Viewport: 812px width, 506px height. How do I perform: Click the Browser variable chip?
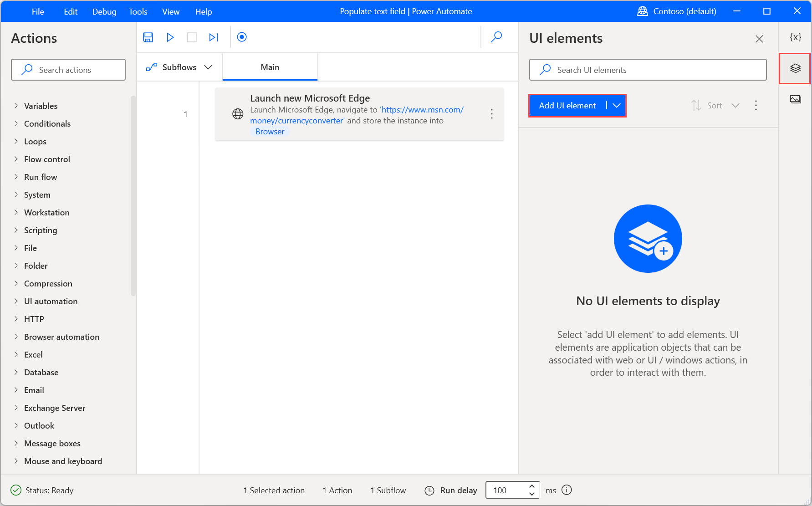click(270, 132)
